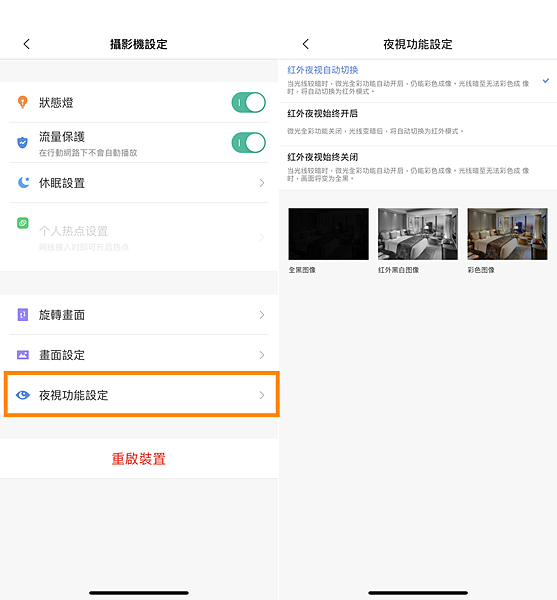Tap the 夜視功能設定 page title
The image size is (557, 600).
418,44
